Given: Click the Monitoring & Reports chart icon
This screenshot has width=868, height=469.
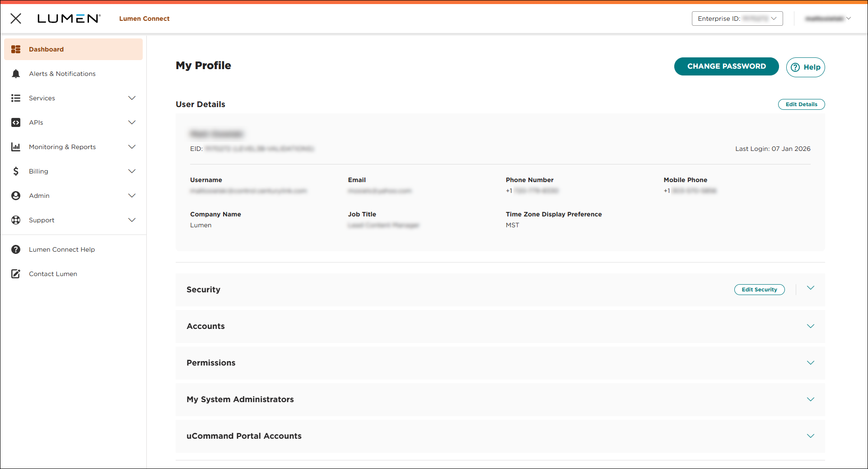Looking at the screenshot, I should 16,147.
